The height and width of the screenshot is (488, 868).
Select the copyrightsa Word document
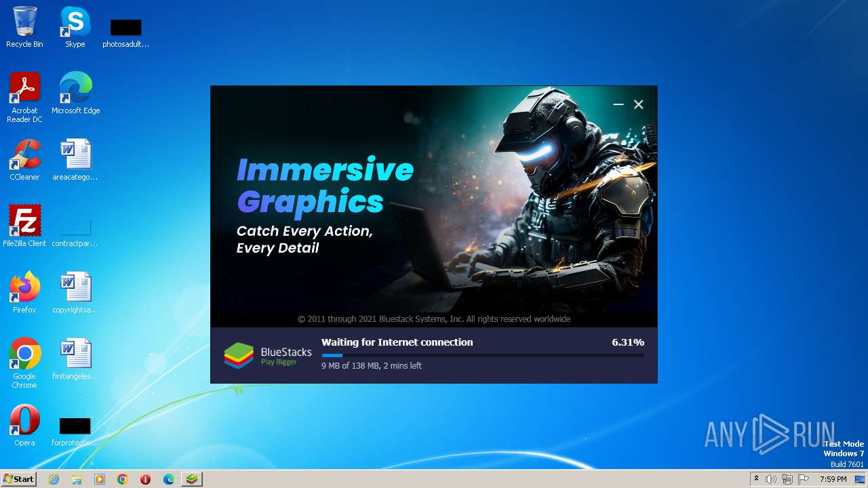point(75,292)
